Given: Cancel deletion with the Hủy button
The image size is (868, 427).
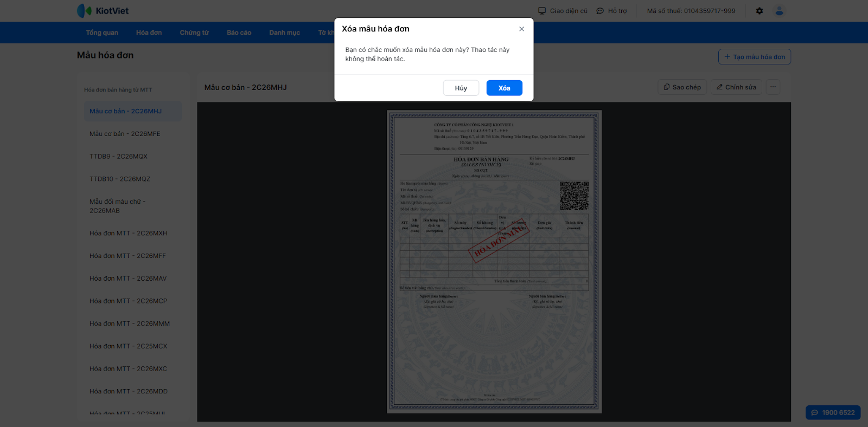Looking at the screenshot, I should [x=461, y=88].
